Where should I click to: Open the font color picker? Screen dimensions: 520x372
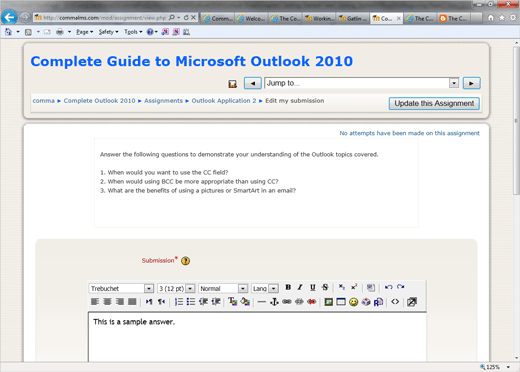[x=233, y=302]
